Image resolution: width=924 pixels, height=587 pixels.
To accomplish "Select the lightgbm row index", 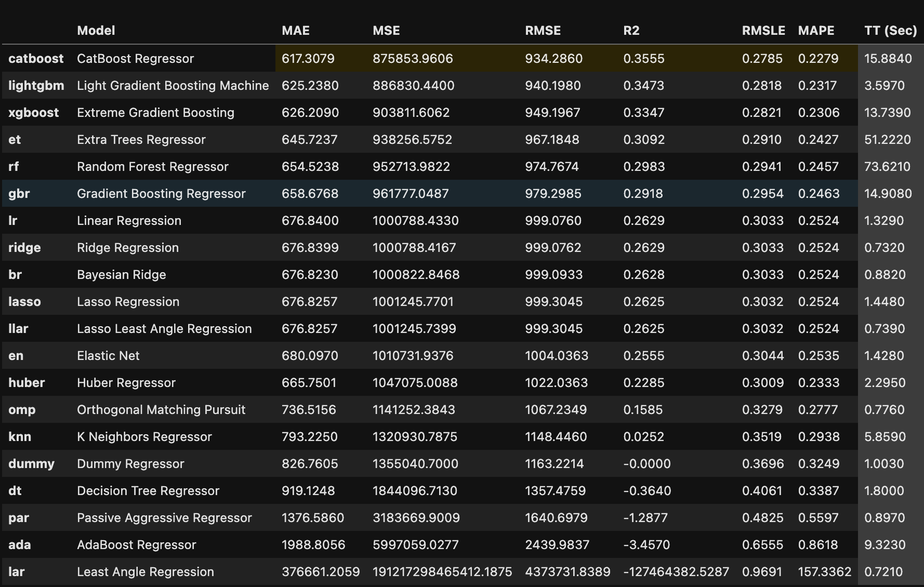I will [x=36, y=86].
